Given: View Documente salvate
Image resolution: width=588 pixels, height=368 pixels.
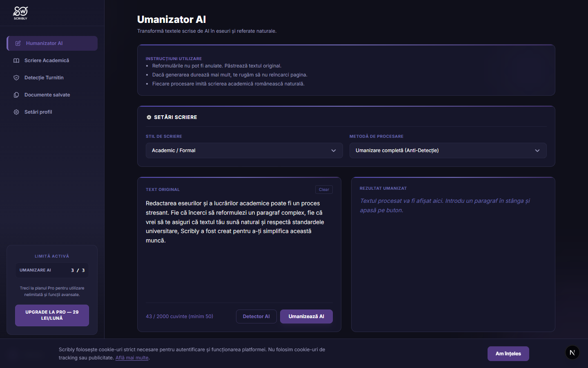Looking at the screenshot, I should (52, 95).
